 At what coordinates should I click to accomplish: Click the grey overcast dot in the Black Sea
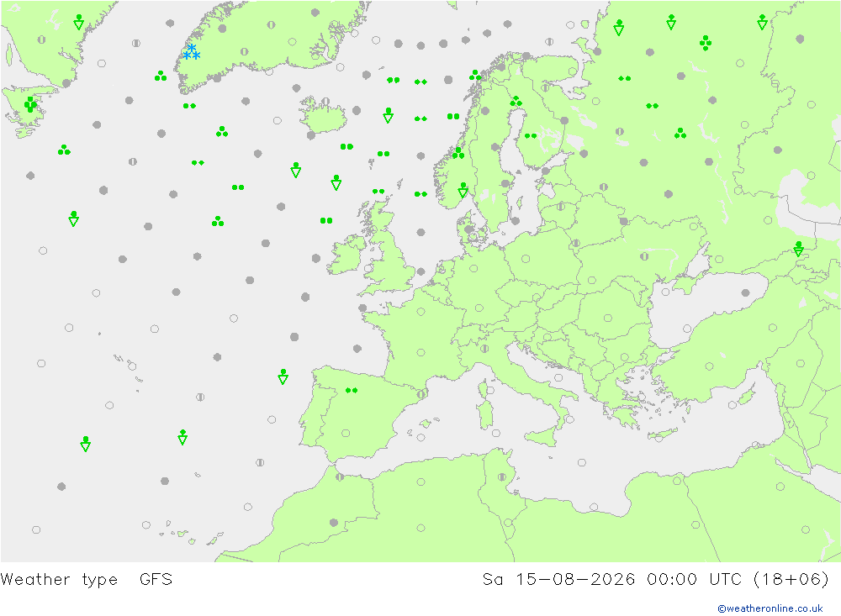click(x=745, y=292)
